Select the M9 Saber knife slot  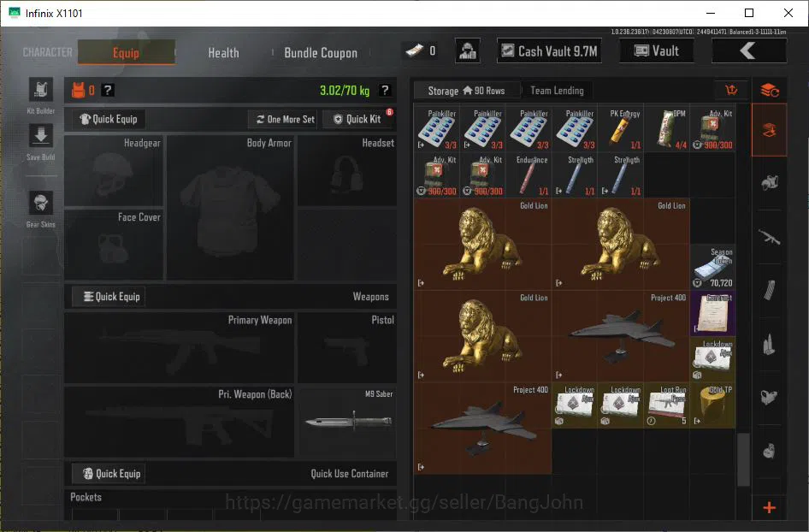pyautogui.click(x=347, y=422)
